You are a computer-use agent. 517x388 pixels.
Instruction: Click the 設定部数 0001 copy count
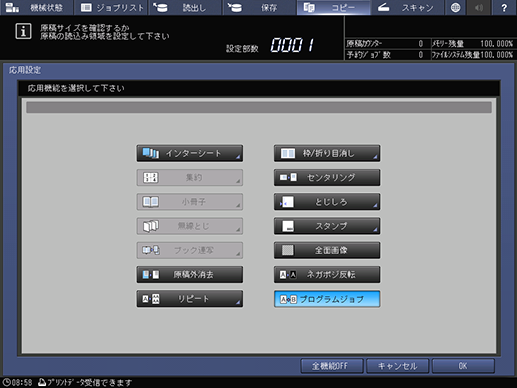(292, 45)
